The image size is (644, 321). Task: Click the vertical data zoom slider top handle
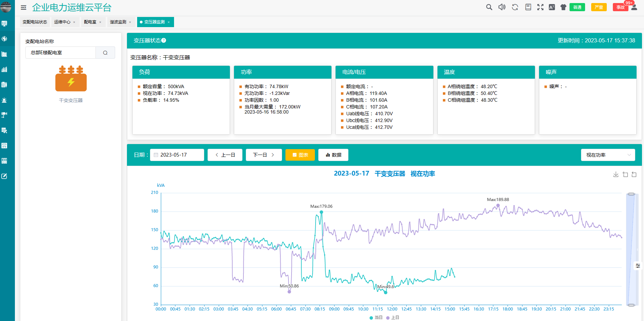click(x=631, y=194)
